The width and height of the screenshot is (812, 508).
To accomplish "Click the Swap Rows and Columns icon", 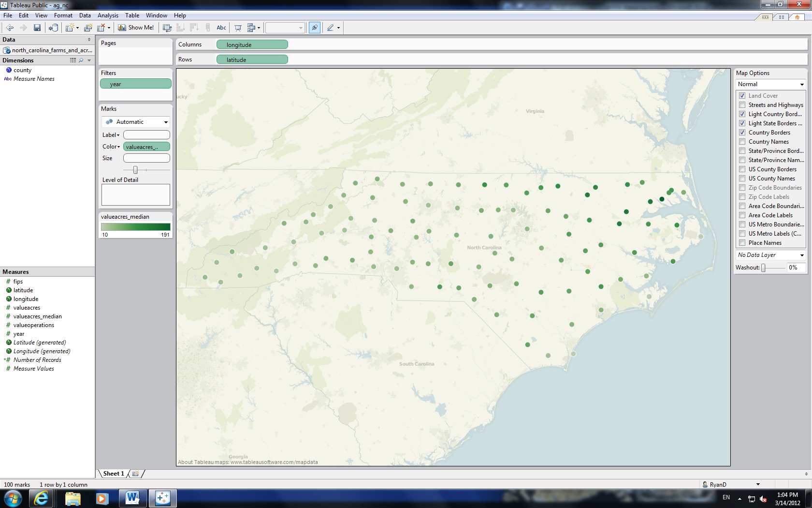I will pyautogui.click(x=167, y=28).
